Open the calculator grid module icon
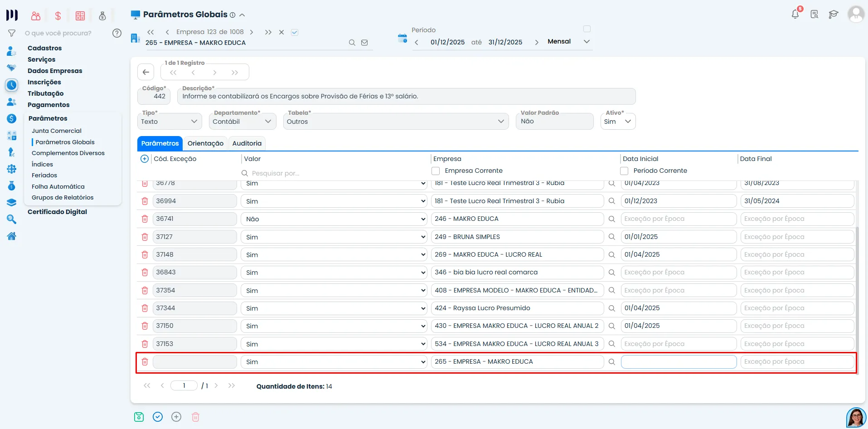 pos(80,16)
